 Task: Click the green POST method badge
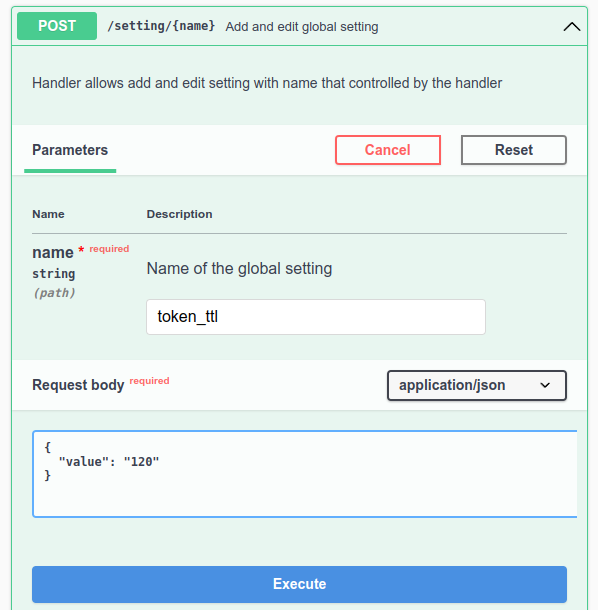57,26
